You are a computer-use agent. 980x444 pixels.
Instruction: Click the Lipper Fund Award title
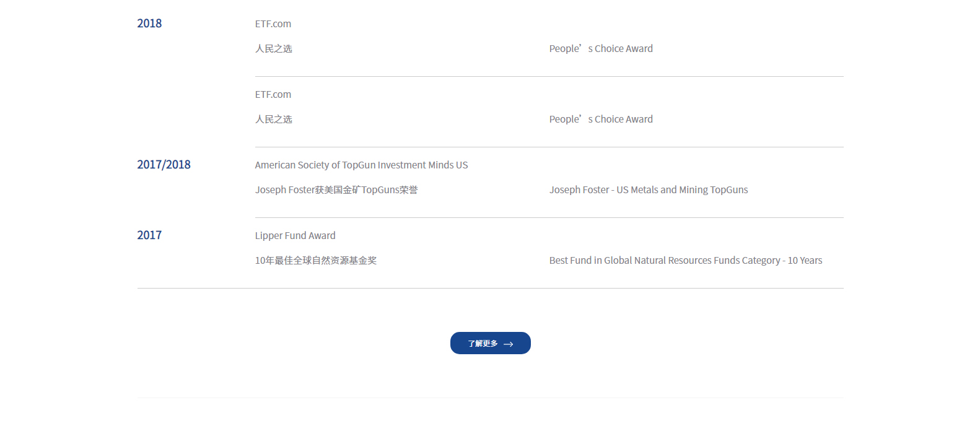tap(295, 236)
